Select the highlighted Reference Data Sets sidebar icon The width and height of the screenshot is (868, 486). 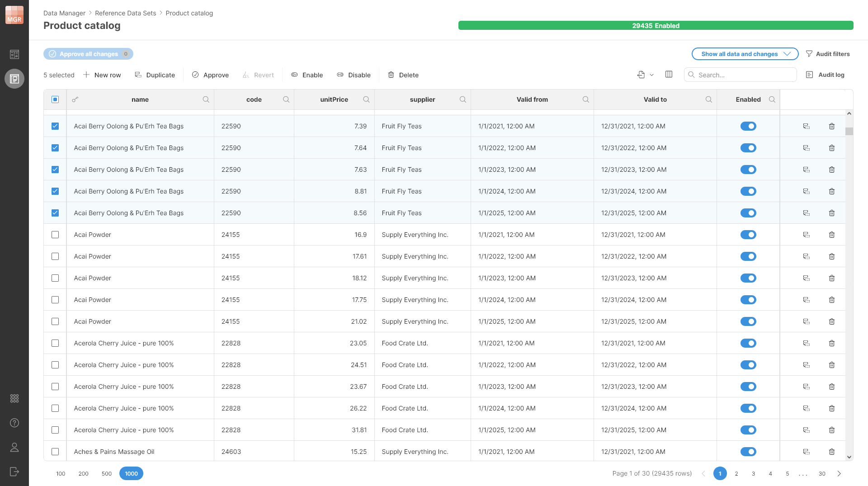pos(14,78)
